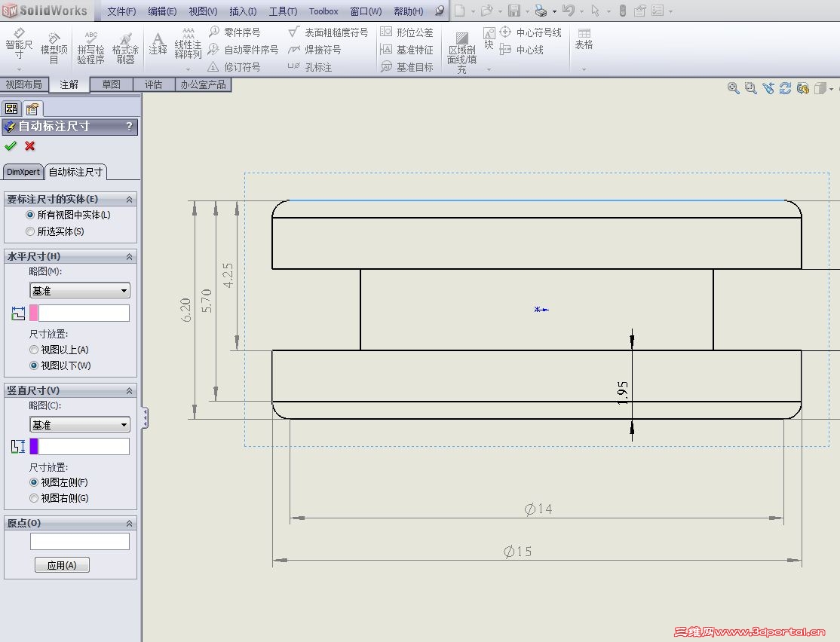
Task: Click the panel collapse handle on divider
Action: (146, 417)
